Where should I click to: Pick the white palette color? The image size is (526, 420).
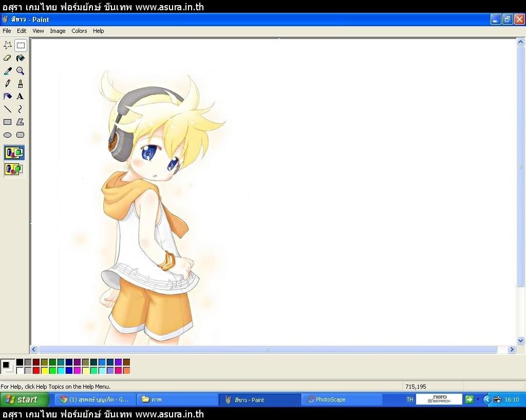pyautogui.click(x=20, y=370)
